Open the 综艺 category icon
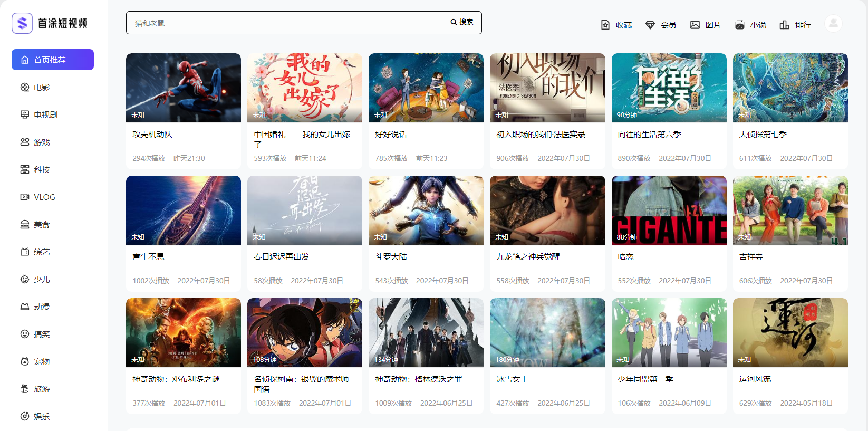The height and width of the screenshot is (431, 868). 25,252
